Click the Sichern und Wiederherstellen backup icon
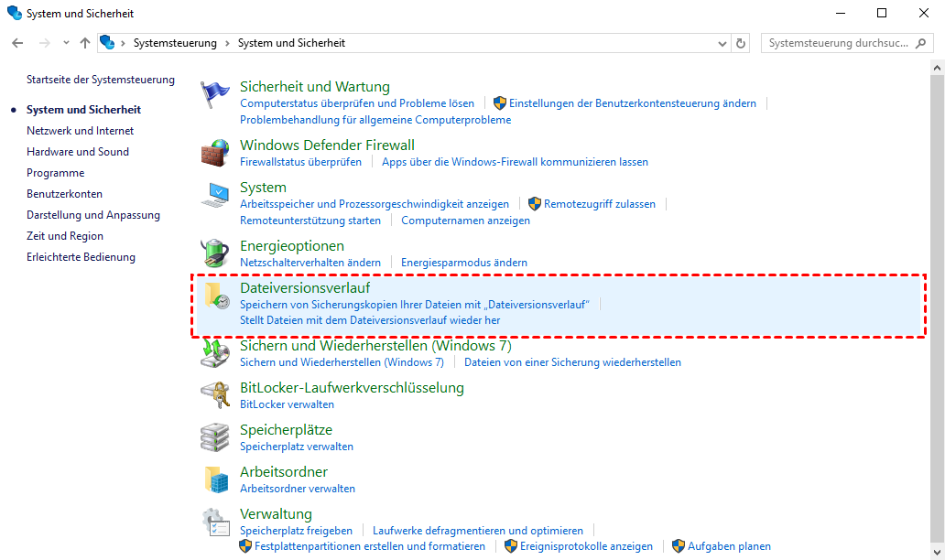The height and width of the screenshot is (560, 945). (x=215, y=352)
